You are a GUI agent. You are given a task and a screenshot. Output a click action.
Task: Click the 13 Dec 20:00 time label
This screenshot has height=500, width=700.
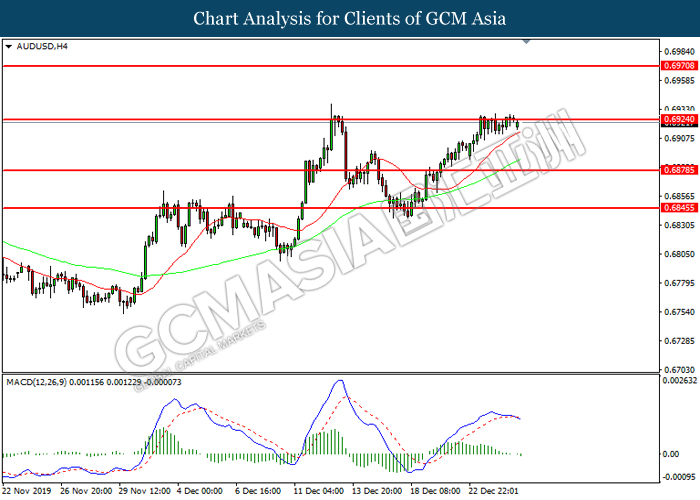click(377, 491)
